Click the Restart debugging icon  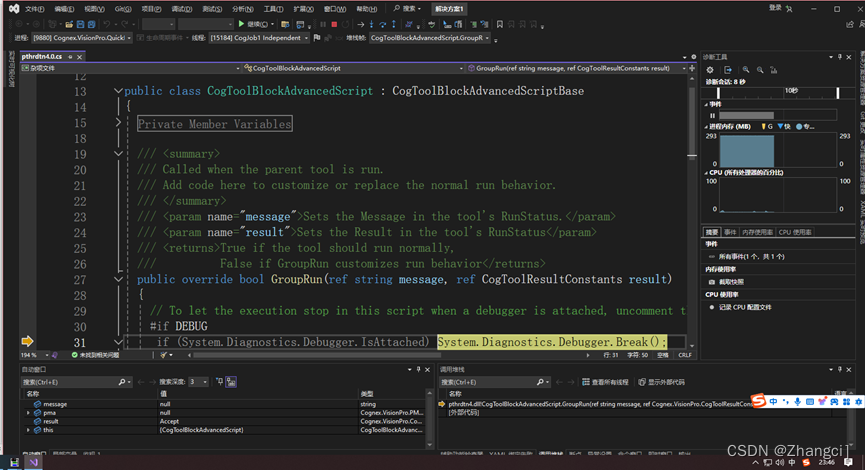click(x=345, y=24)
